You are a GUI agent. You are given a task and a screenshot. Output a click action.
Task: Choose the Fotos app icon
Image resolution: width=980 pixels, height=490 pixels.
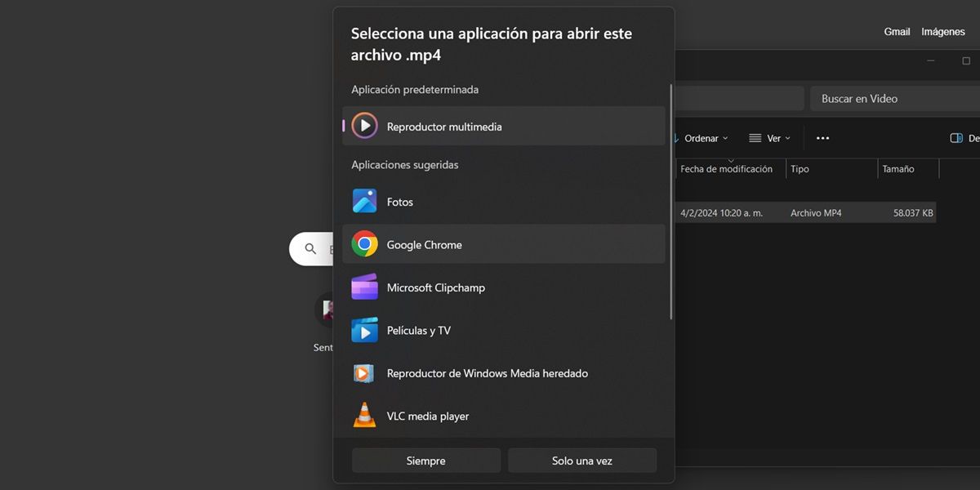point(364,201)
